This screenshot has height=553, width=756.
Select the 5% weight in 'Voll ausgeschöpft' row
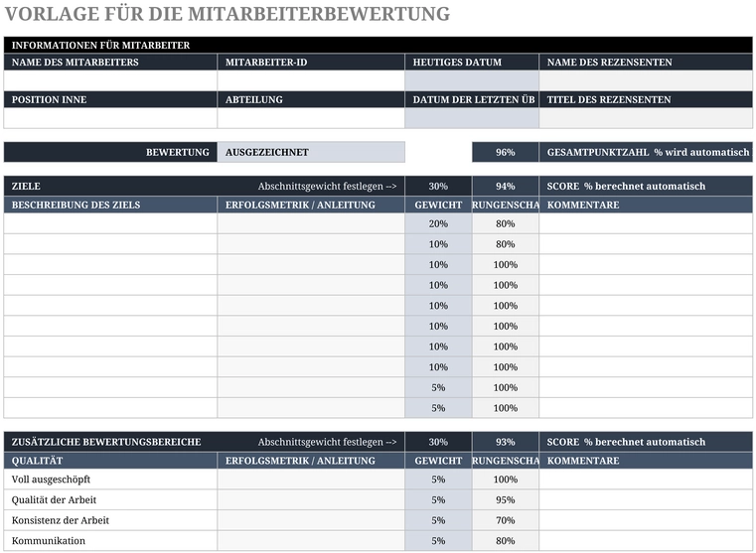pyautogui.click(x=438, y=480)
